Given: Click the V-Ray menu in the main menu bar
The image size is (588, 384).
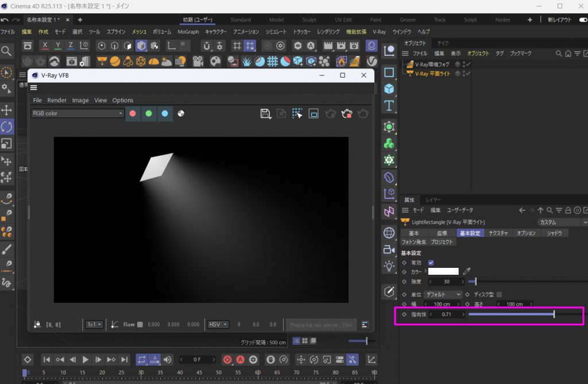Looking at the screenshot, I should pos(378,32).
